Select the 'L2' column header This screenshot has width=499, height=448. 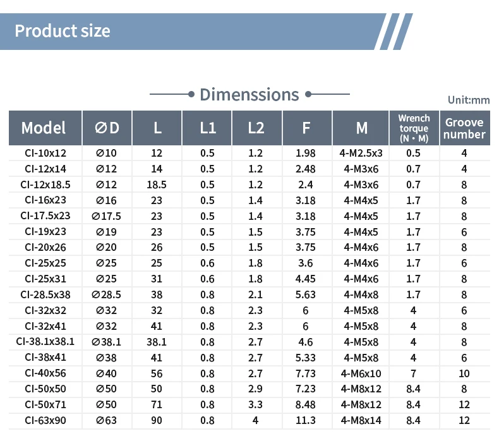257,128
